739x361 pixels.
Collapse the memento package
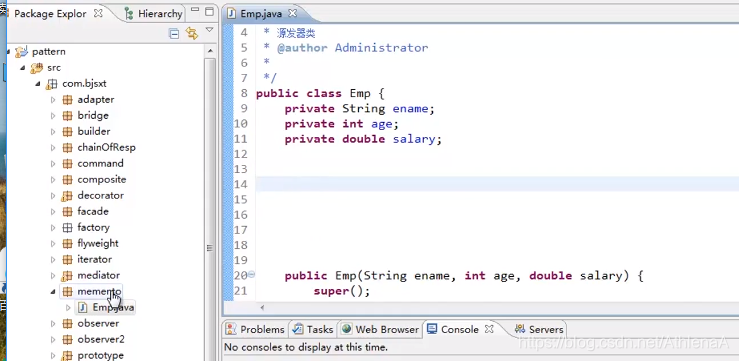53,292
